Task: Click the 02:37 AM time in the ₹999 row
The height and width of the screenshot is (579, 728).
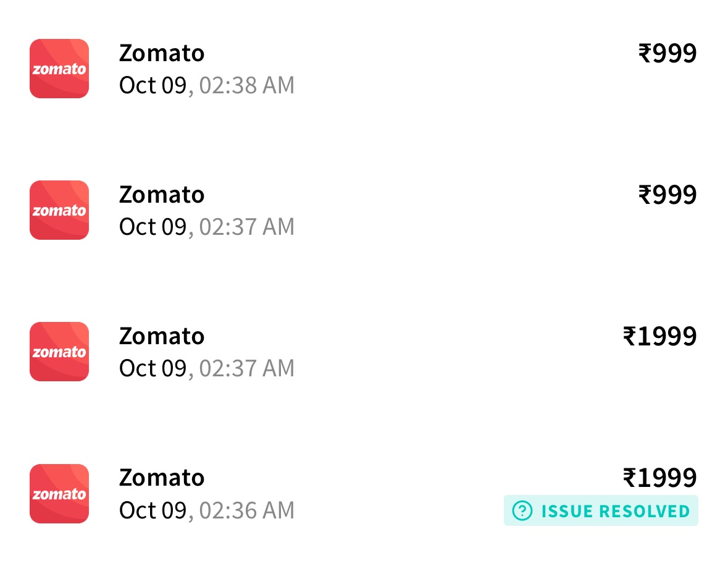Action: tap(246, 227)
